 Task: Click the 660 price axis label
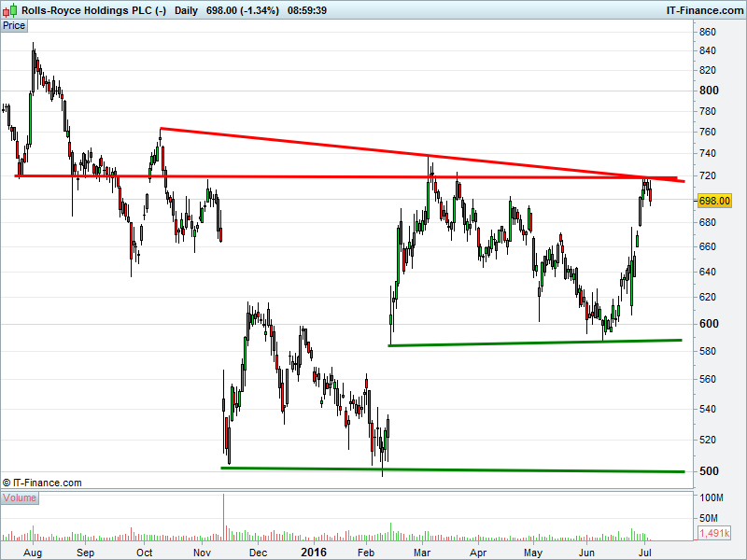point(708,246)
